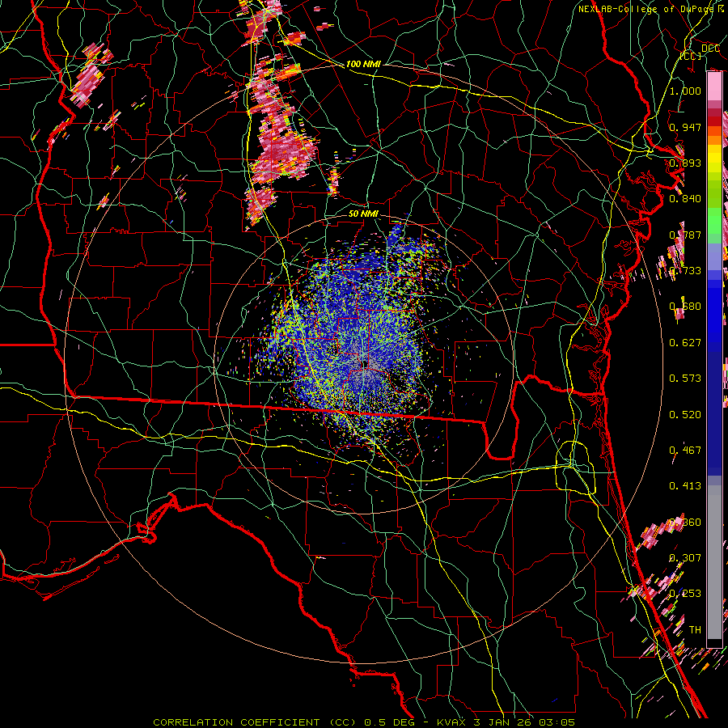The height and width of the screenshot is (728, 728).
Task: Pick the bright green segment of the color bar
Action: pyautogui.click(x=714, y=221)
